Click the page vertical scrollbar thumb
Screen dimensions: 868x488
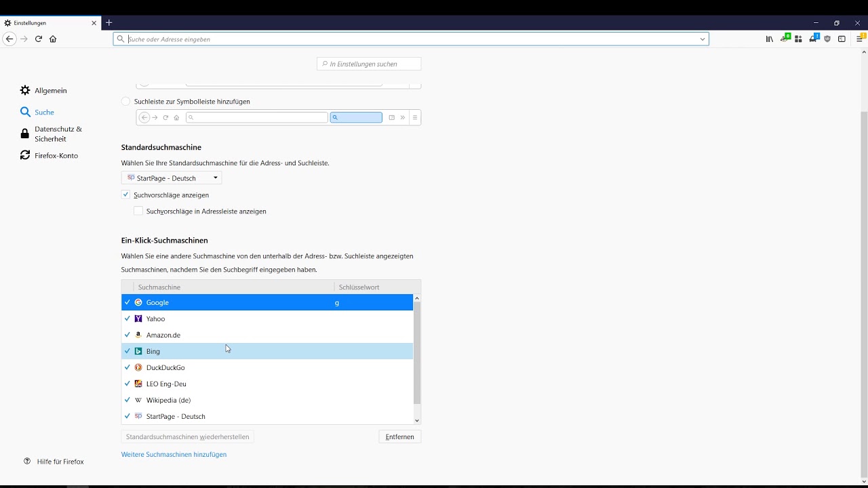tap(864, 295)
